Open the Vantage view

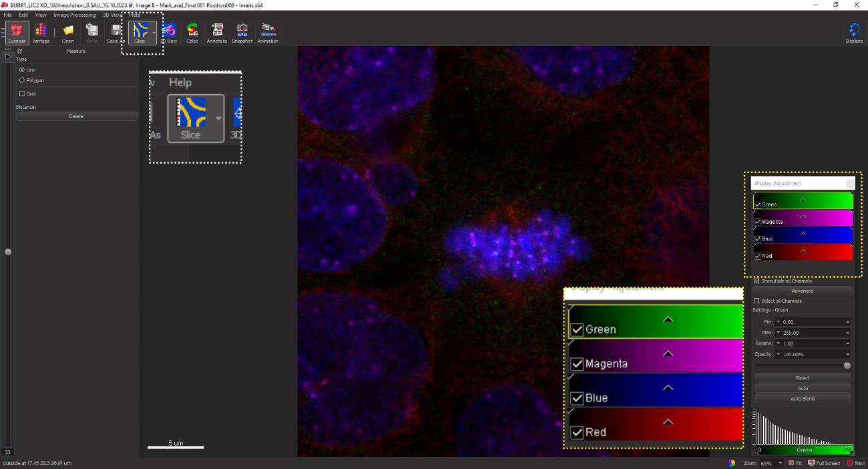point(41,33)
